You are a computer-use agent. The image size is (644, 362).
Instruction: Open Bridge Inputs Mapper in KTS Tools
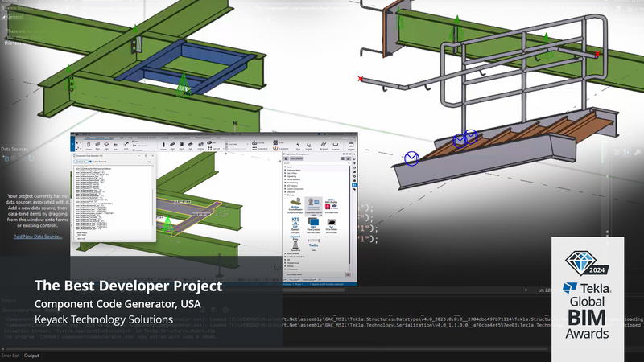[295, 206]
